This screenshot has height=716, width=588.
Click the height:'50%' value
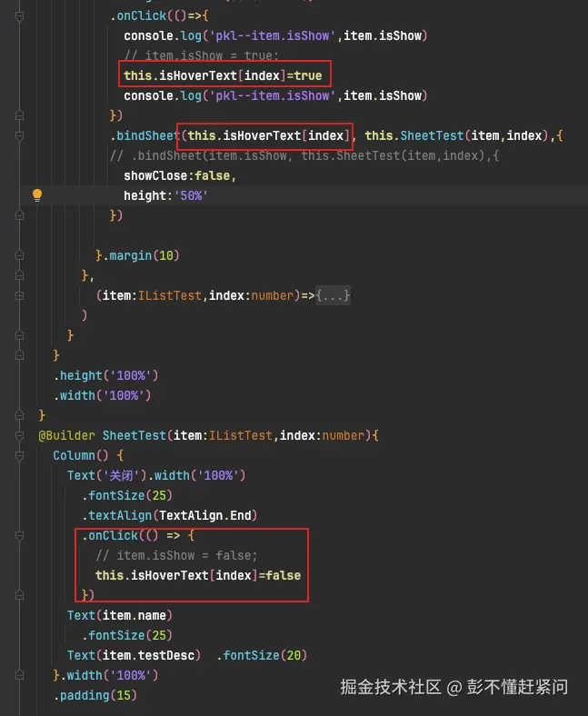[x=191, y=196]
